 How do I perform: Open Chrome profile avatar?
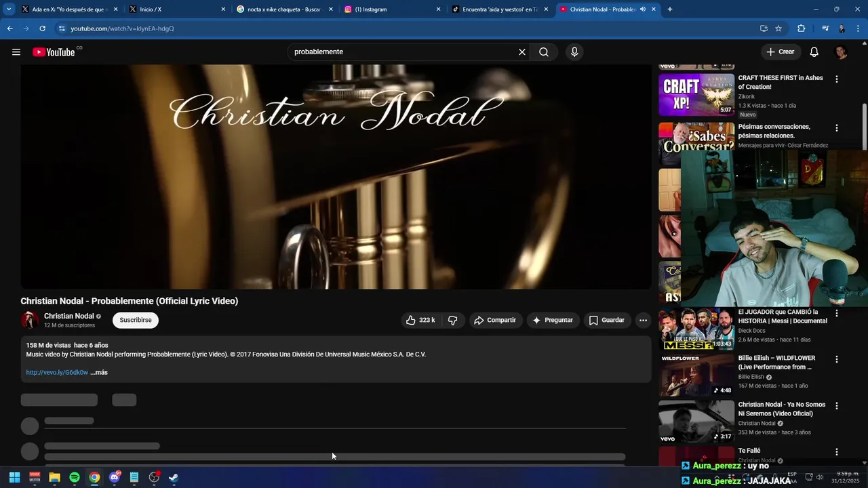842,28
